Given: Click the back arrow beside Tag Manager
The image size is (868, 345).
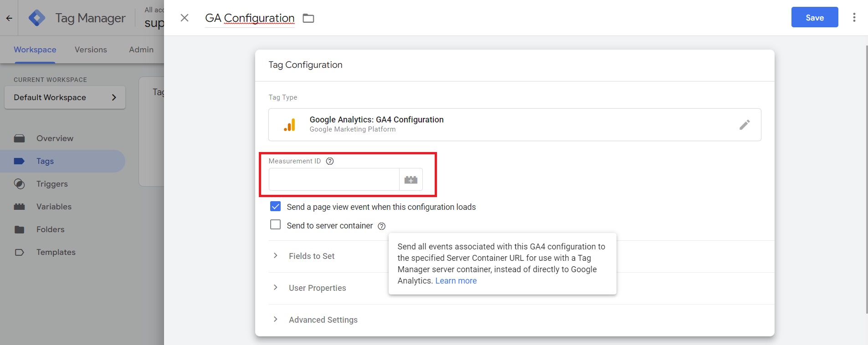Looking at the screenshot, I should click(x=9, y=18).
